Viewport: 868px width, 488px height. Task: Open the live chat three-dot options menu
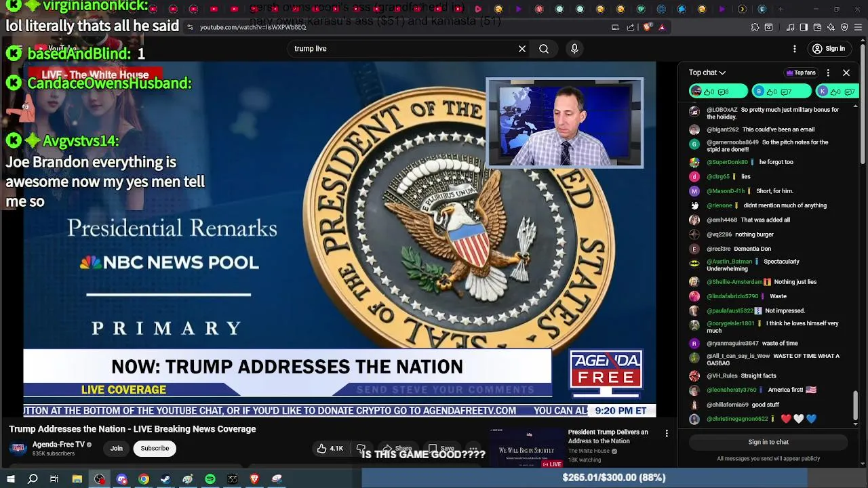(x=828, y=73)
